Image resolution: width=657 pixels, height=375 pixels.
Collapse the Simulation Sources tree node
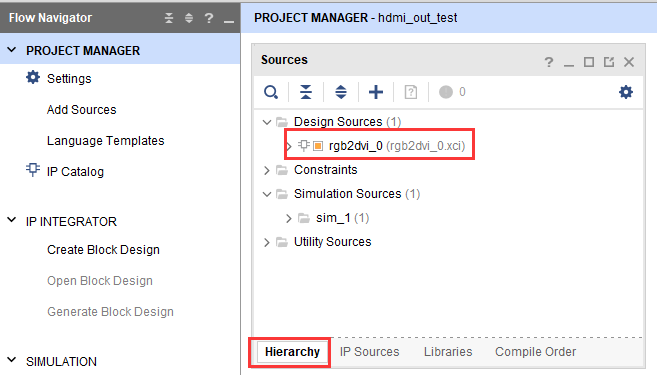pyautogui.click(x=266, y=194)
